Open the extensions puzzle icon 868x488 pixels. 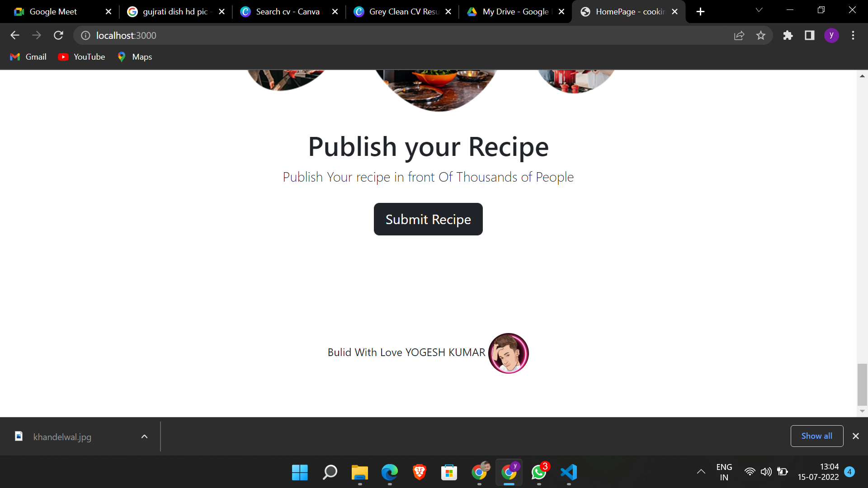click(x=788, y=35)
